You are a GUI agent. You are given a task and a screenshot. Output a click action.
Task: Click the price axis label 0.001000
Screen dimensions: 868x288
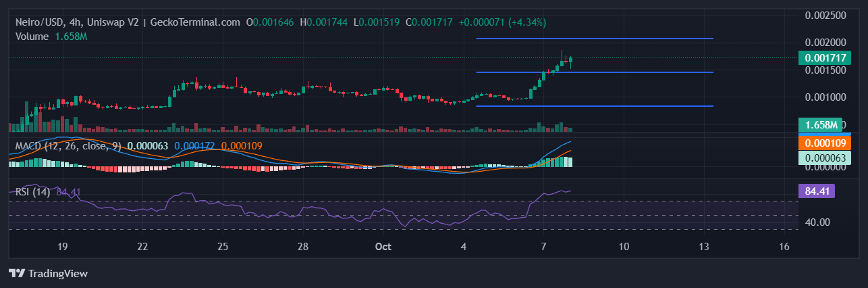point(824,97)
